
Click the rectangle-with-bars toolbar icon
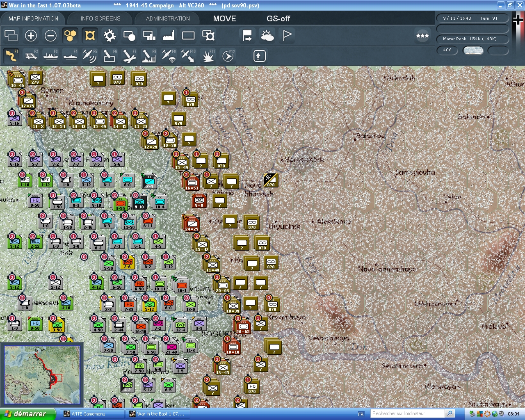tap(149, 36)
